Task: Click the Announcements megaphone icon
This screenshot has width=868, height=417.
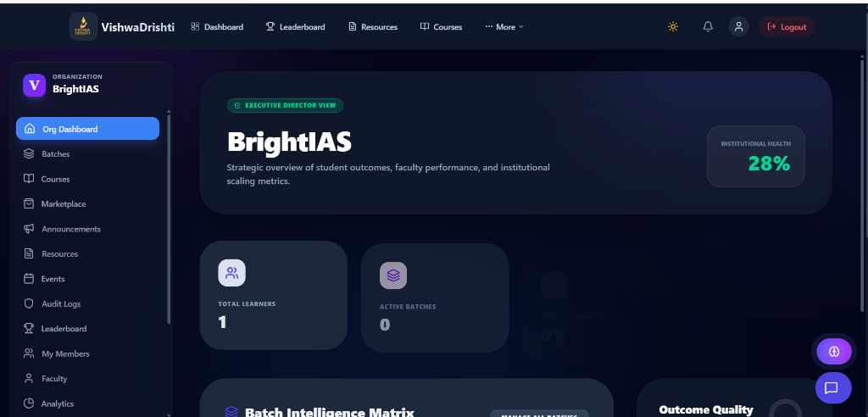Action: (29, 229)
